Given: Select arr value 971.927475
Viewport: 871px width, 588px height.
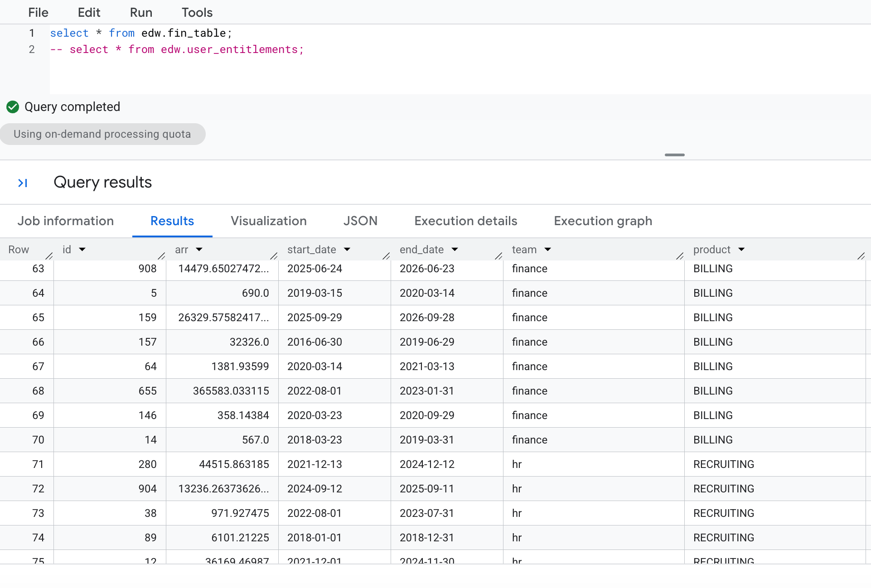Looking at the screenshot, I should click(240, 513).
